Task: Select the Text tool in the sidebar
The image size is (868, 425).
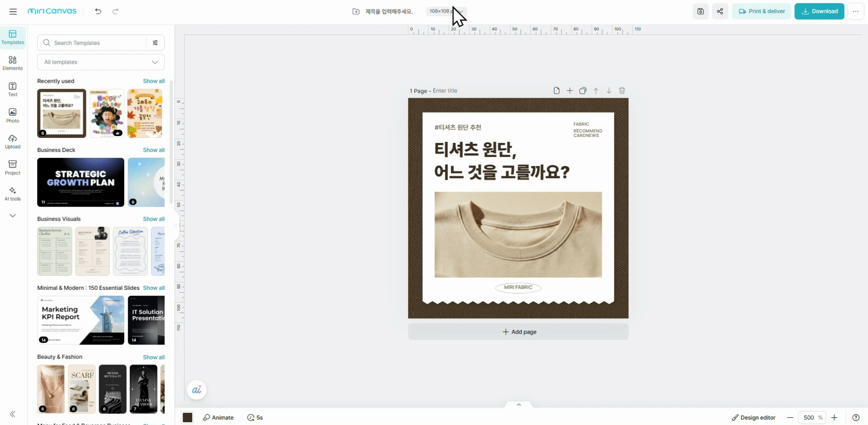Action: pos(12,88)
